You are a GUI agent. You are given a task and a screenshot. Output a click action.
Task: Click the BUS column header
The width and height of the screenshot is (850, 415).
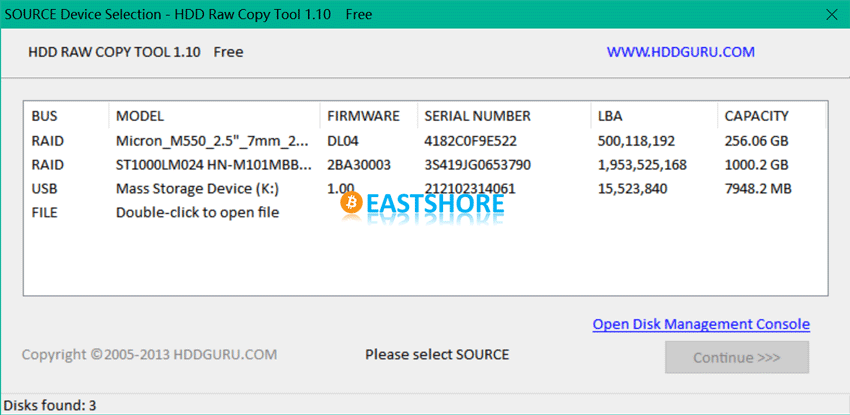click(66, 116)
